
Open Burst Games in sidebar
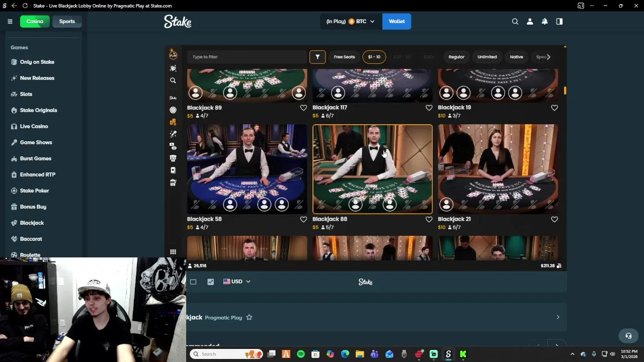(x=35, y=158)
